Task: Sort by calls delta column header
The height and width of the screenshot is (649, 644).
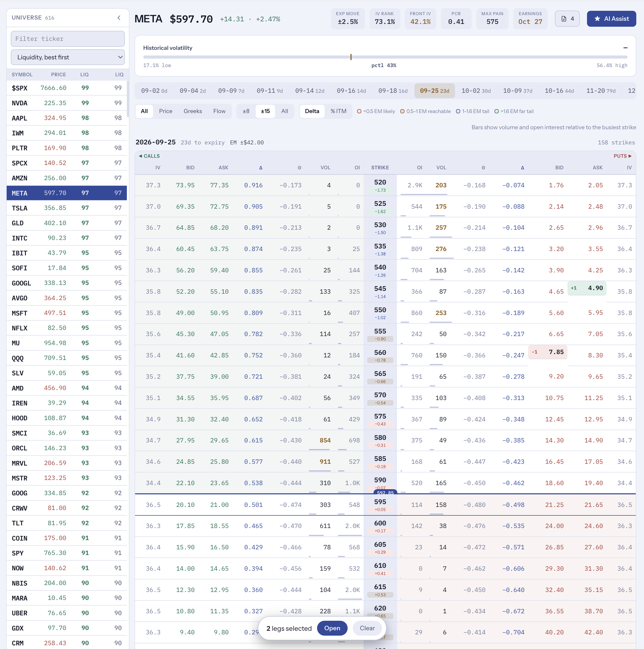Action: [261, 168]
